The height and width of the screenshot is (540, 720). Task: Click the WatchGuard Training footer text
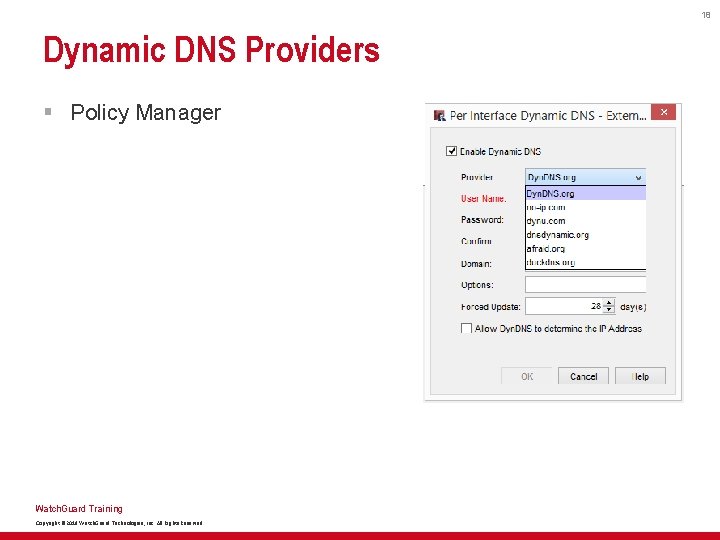click(x=79, y=509)
